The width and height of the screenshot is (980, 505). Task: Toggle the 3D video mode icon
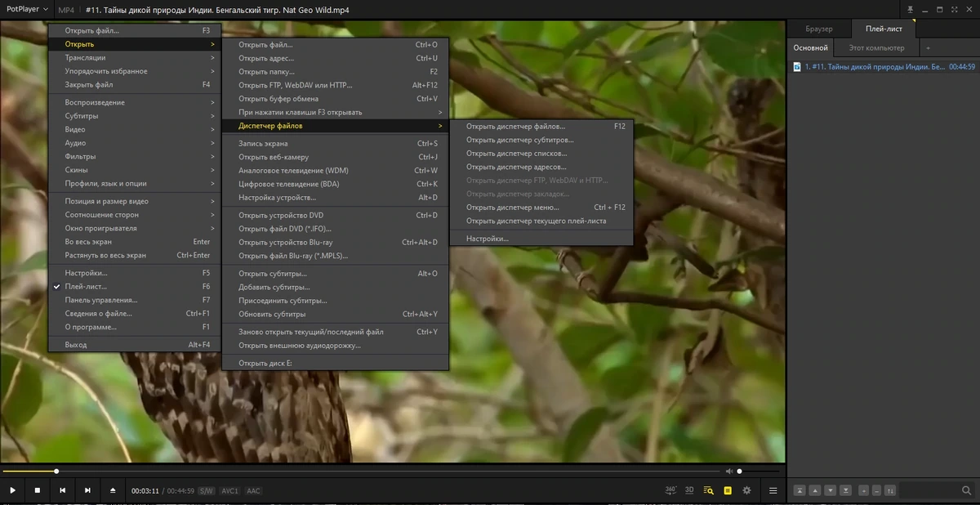[x=689, y=490]
